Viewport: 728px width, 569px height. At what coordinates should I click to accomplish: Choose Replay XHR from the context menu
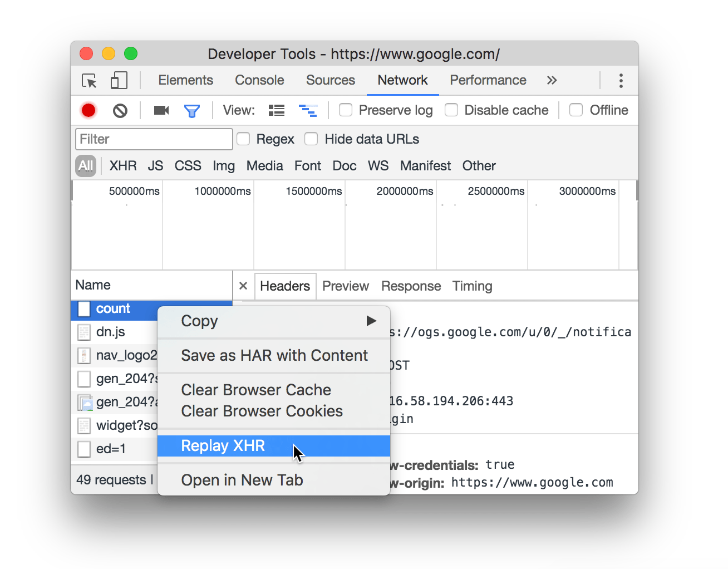click(x=223, y=445)
